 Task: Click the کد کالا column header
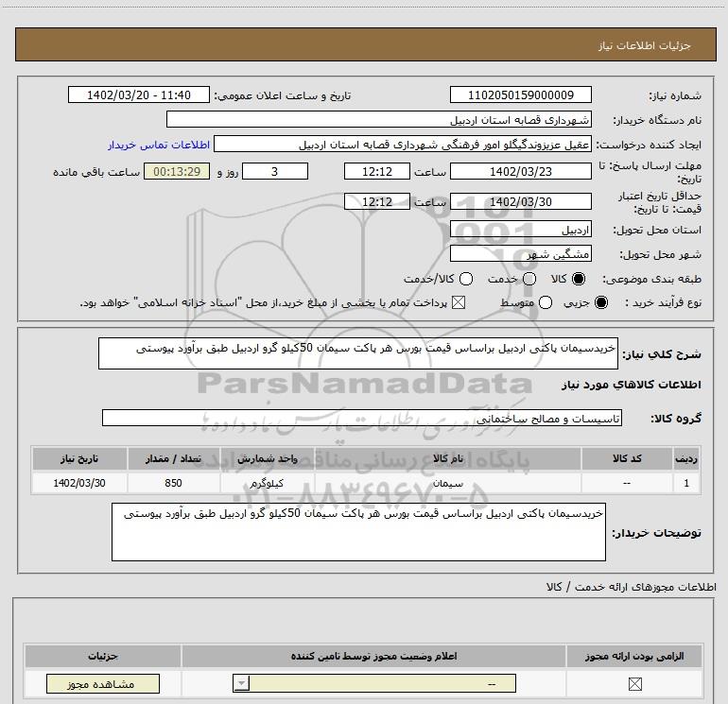[627, 458]
